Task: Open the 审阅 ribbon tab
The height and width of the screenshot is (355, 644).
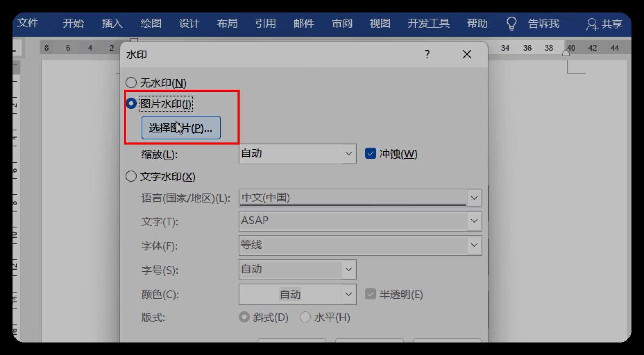Action: [342, 23]
